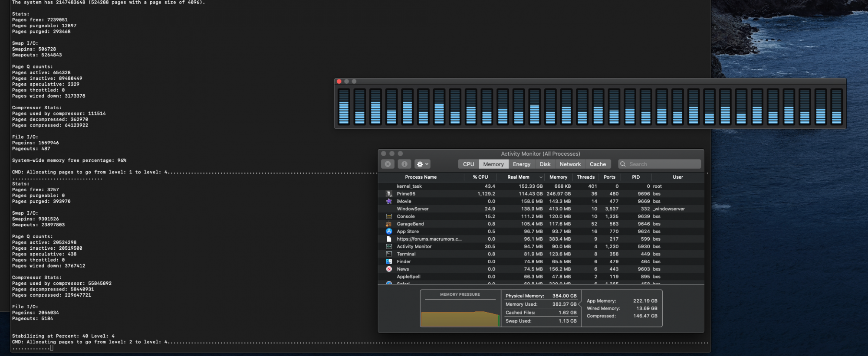Click the inspect process info button

click(x=404, y=164)
